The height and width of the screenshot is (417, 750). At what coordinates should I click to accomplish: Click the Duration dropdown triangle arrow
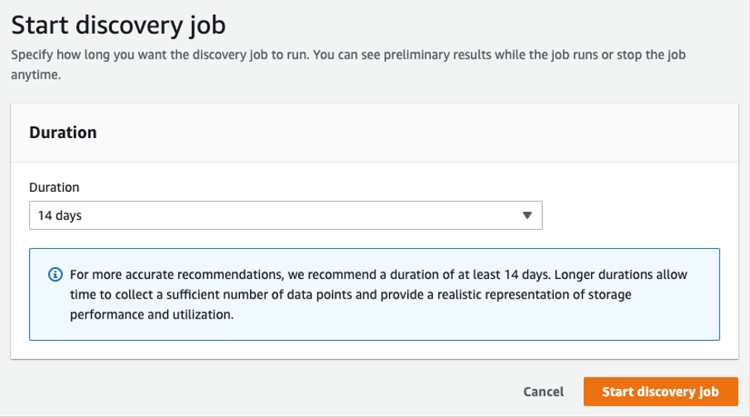[527, 215]
